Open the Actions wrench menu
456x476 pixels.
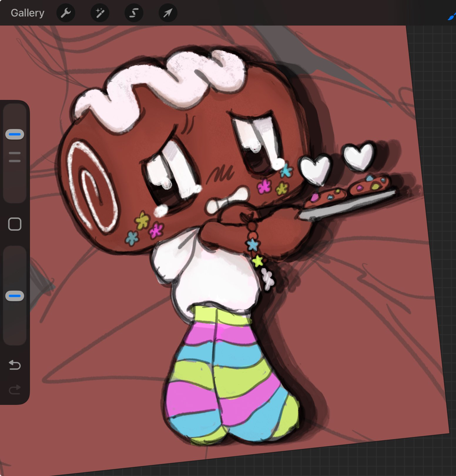(x=66, y=13)
